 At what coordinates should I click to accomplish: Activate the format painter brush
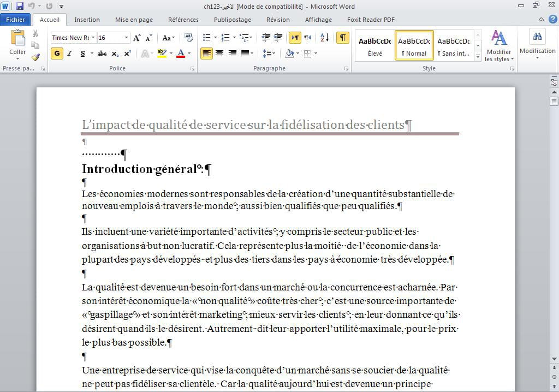pyautogui.click(x=35, y=57)
